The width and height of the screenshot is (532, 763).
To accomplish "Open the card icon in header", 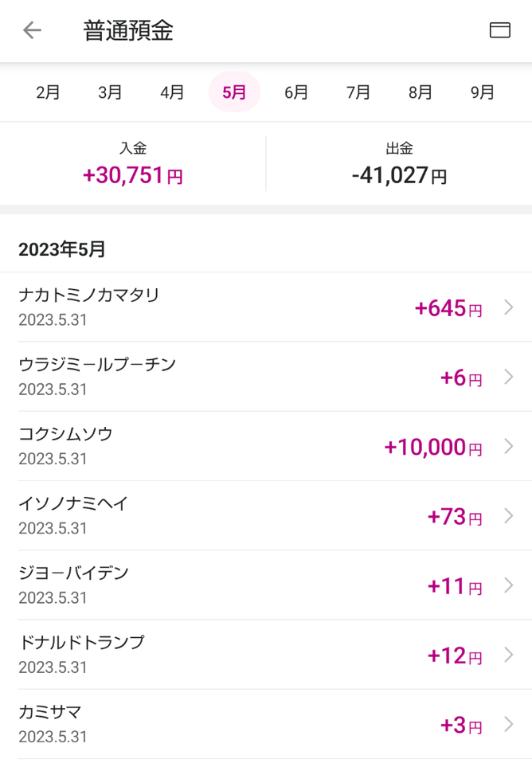I will [x=499, y=30].
